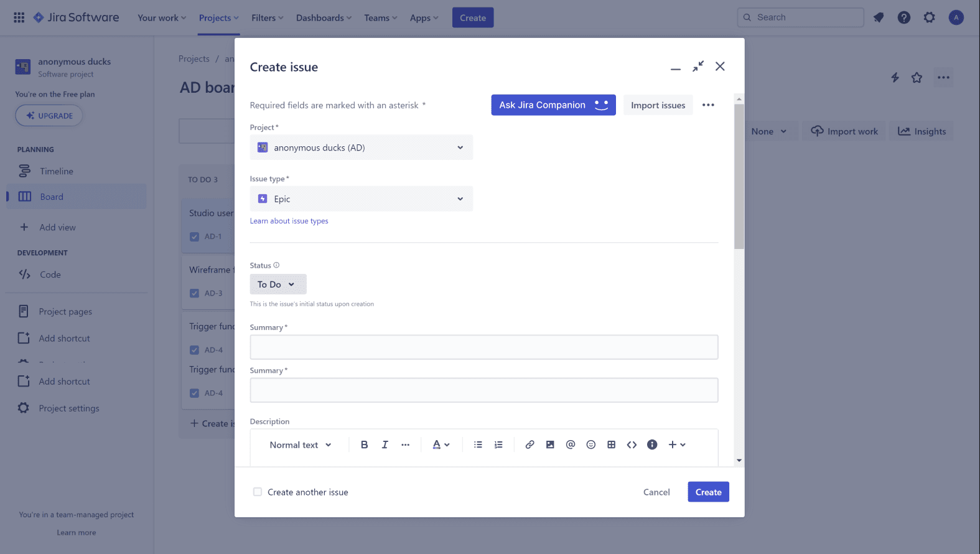Click the Create button in the top navigation
Screen dimensions: 980x554
(x=473, y=18)
